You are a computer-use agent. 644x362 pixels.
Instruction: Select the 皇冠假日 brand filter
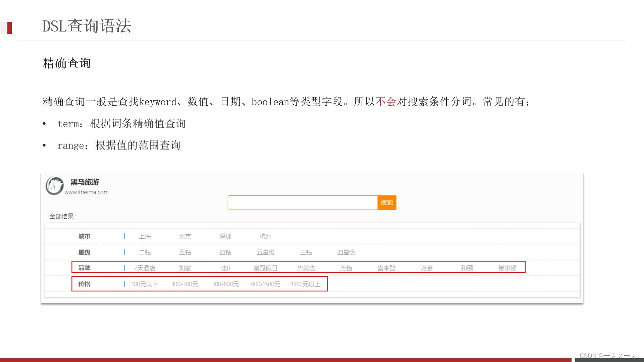pos(265,267)
